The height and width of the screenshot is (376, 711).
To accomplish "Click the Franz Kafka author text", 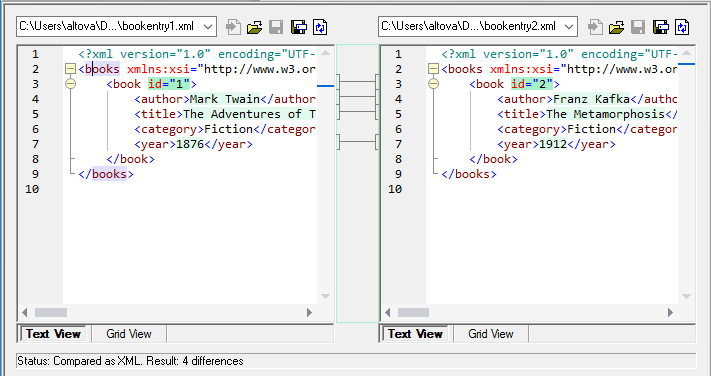I will (x=591, y=99).
